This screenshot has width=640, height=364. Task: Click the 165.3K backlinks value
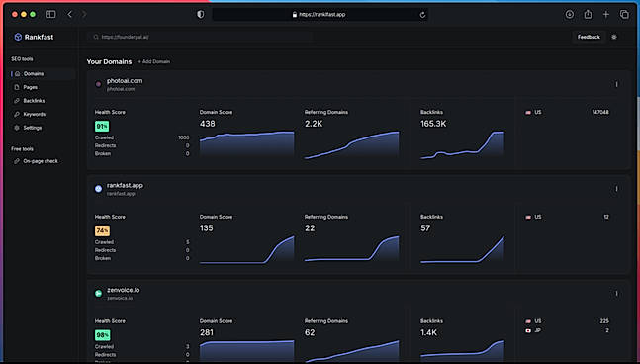pyautogui.click(x=433, y=124)
